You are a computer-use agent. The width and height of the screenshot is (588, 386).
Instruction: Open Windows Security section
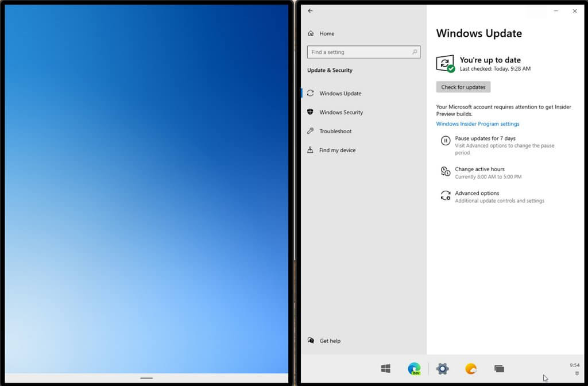(363, 112)
